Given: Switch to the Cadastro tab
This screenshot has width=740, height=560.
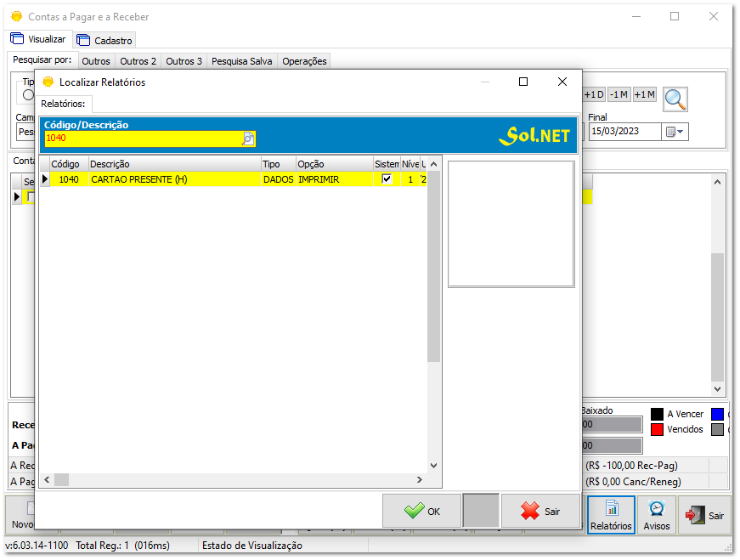Looking at the screenshot, I should (105, 40).
